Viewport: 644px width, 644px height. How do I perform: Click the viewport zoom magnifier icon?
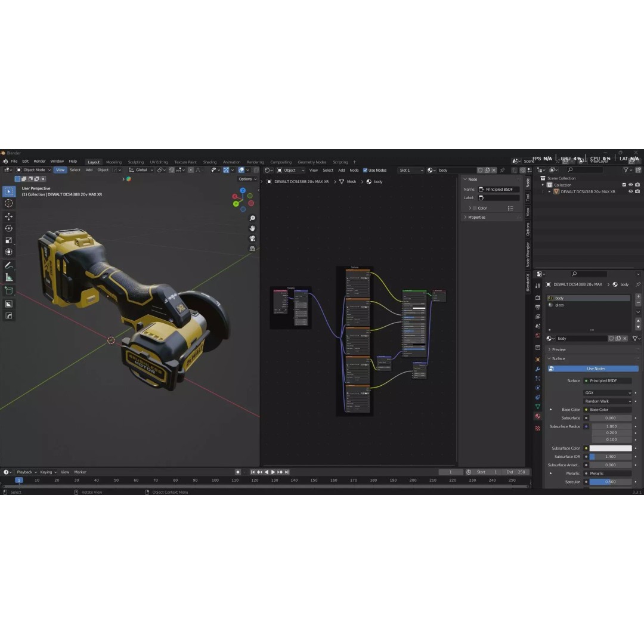coord(252,218)
